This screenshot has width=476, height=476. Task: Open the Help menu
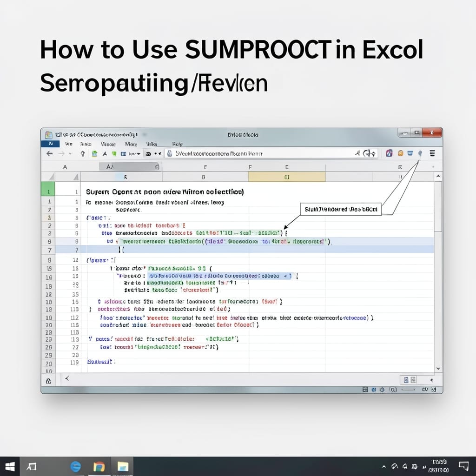[x=177, y=144]
